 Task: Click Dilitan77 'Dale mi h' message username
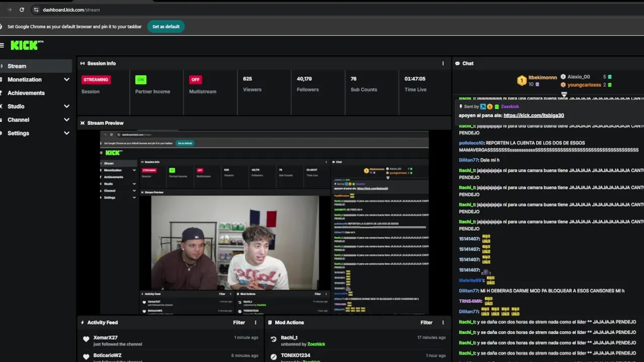(x=468, y=160)
